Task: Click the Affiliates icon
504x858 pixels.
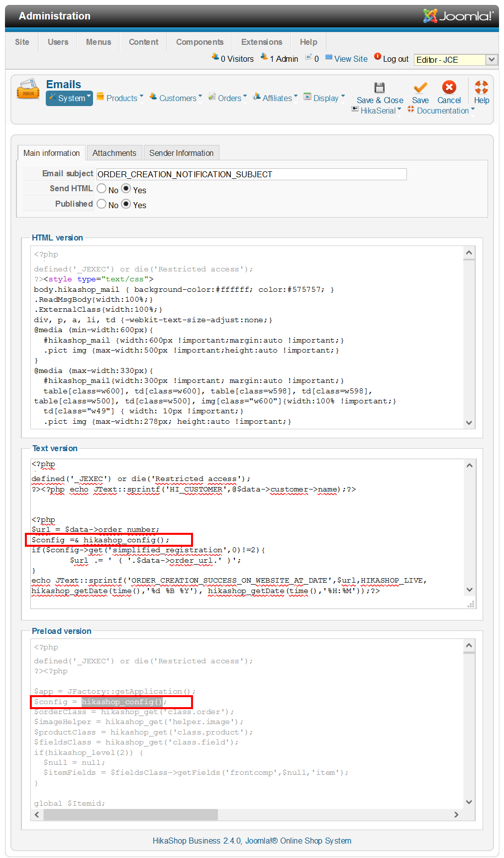Action: tap(257, 97)
